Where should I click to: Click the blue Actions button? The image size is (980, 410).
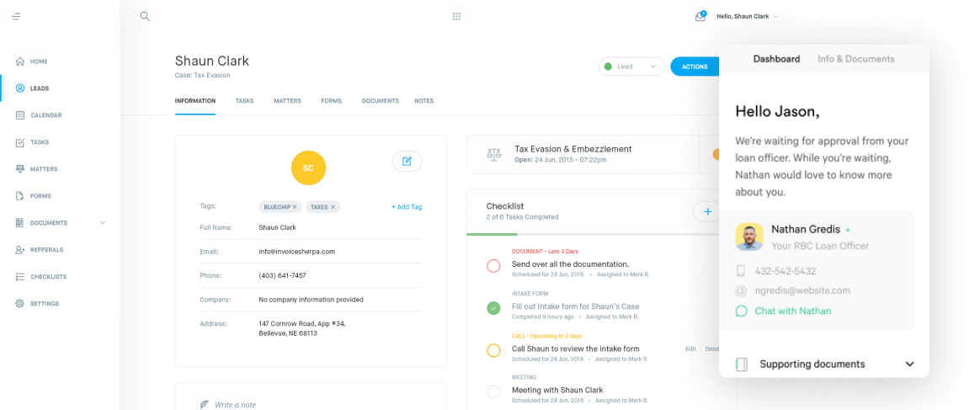pos(695,67)
